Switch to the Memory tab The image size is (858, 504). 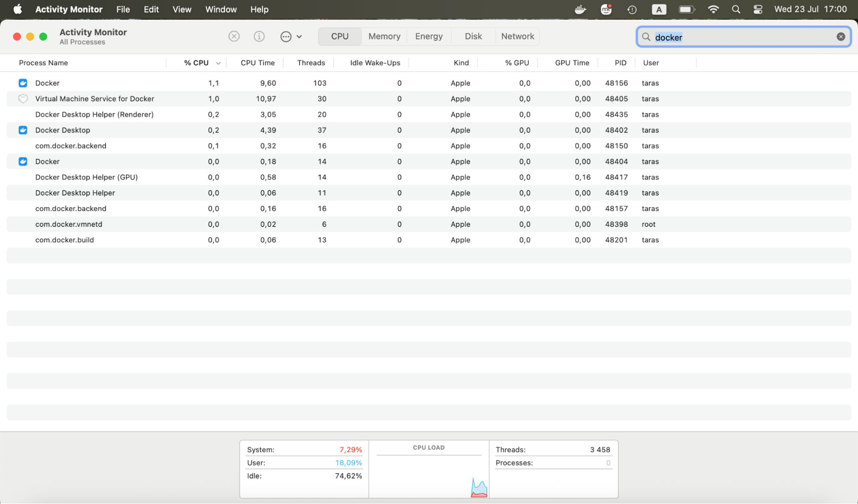[384, 36]
